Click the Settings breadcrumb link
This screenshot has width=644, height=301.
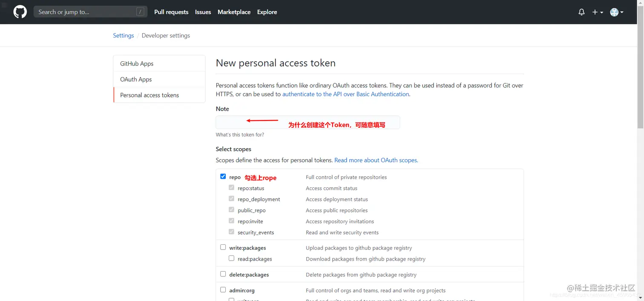[x=124, y=35]
